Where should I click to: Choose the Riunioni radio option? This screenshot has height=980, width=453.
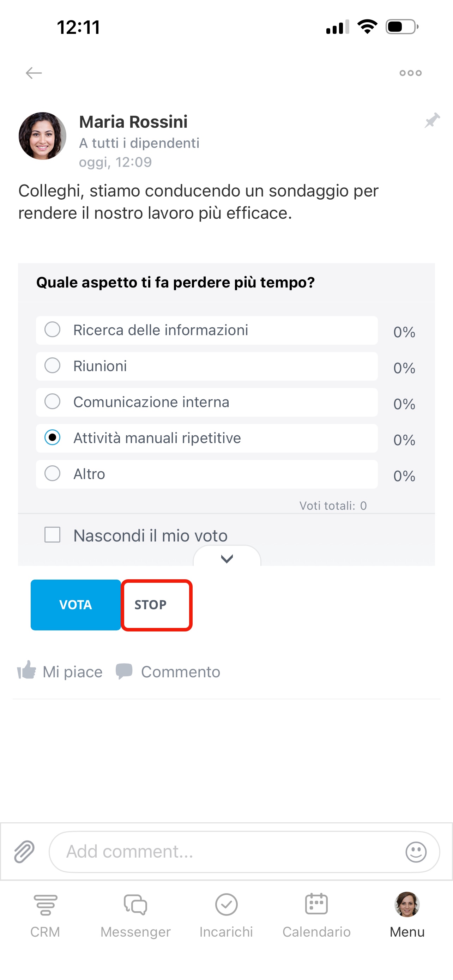point(53,365)
